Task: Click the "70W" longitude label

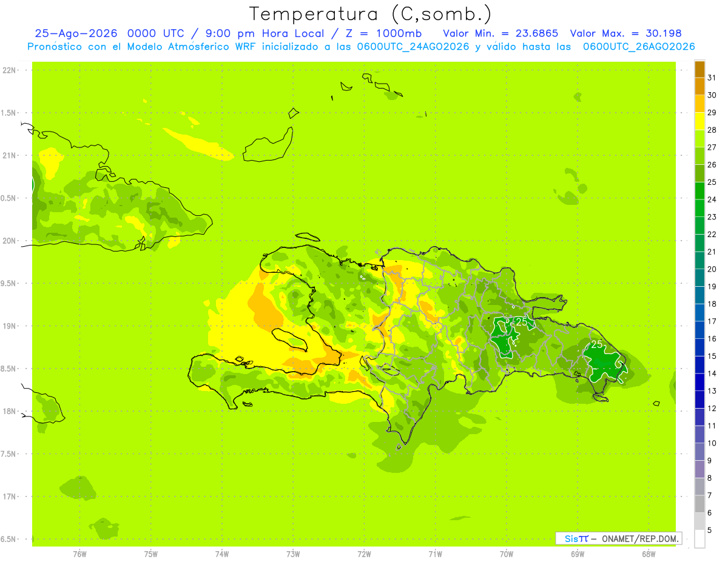Action: 506,554
